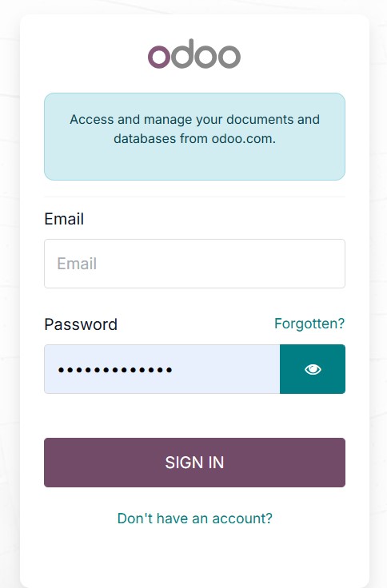This screenshot has height=588, width=387.
Task: Click the divider line above Email label
Action: pos(194,197)
